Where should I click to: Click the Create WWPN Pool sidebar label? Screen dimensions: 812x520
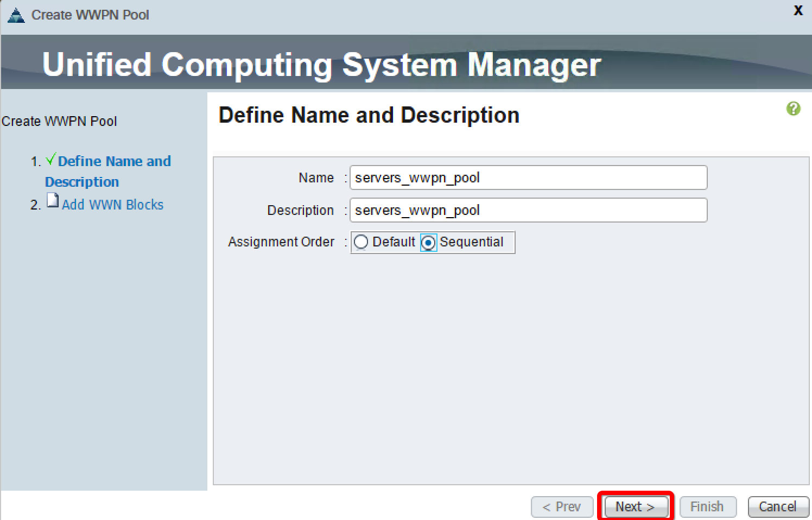59,121
